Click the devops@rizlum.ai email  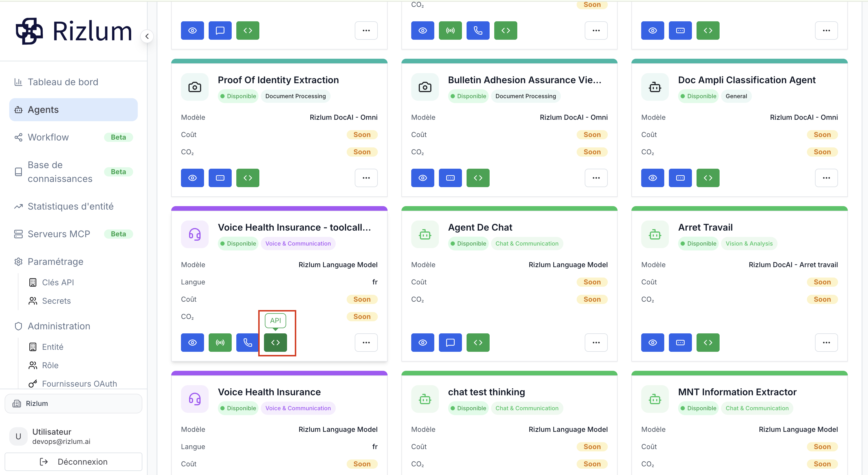click(x=61, y=441)
